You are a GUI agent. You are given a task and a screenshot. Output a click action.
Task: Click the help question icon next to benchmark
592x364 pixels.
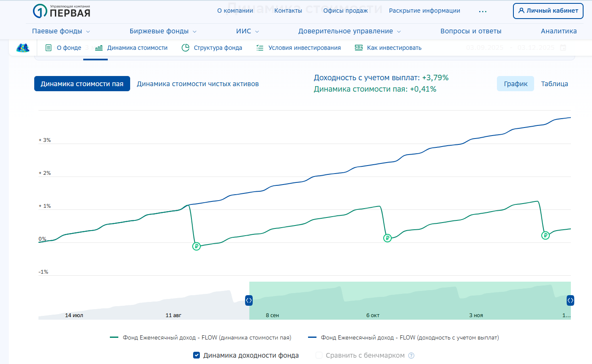pos(411,356)
